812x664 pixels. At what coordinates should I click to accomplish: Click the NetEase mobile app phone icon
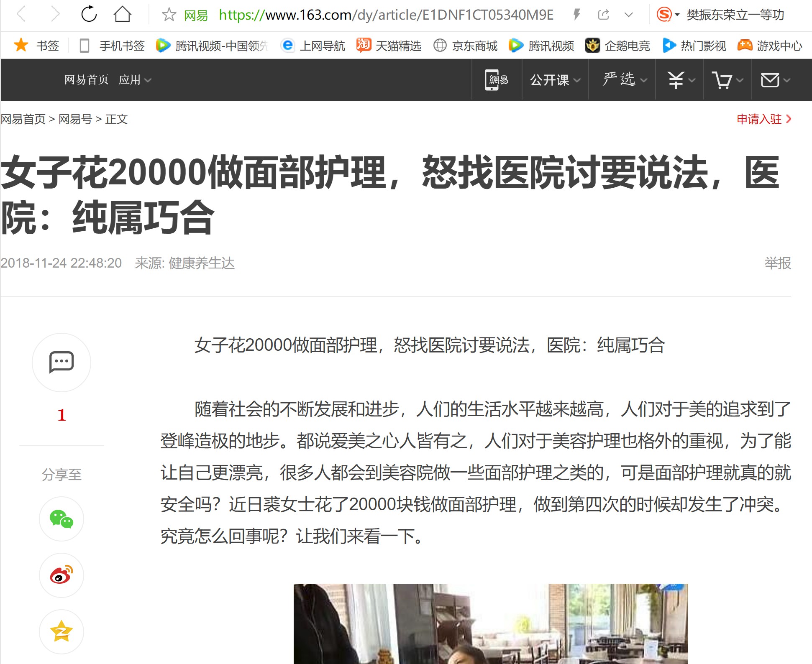(x=497, y=80)
